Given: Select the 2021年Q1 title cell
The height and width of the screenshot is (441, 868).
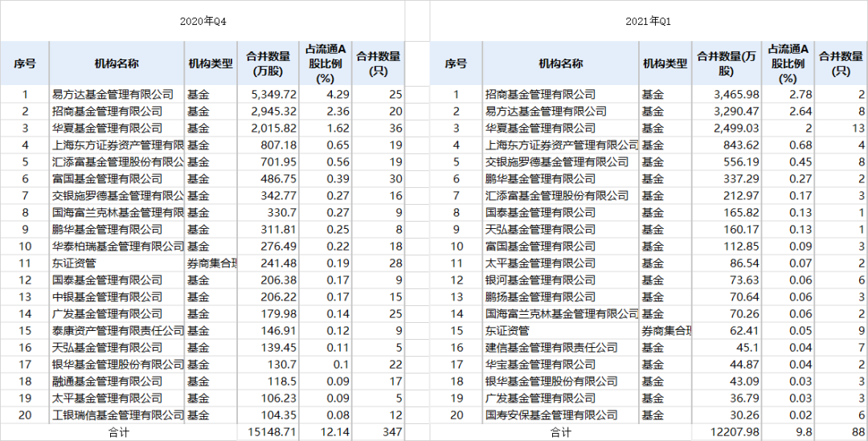Looking at the screenshot, I should (x=649, y=22).
